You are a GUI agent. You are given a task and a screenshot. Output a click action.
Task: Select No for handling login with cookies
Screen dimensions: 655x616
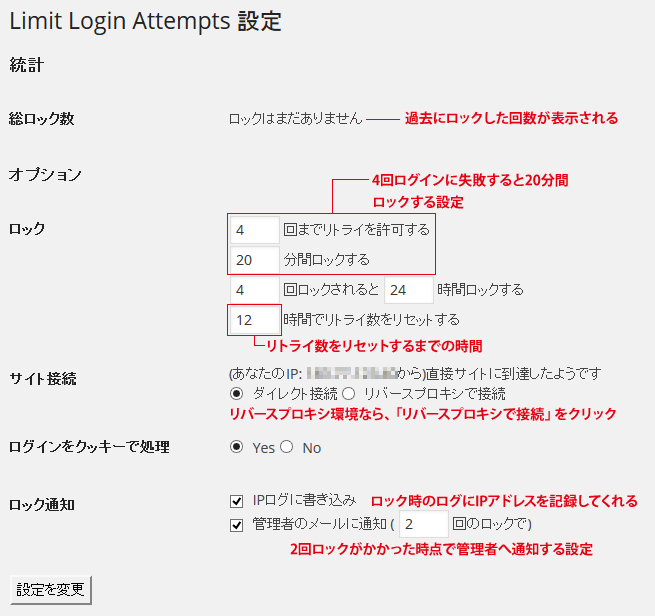point(287,447)
